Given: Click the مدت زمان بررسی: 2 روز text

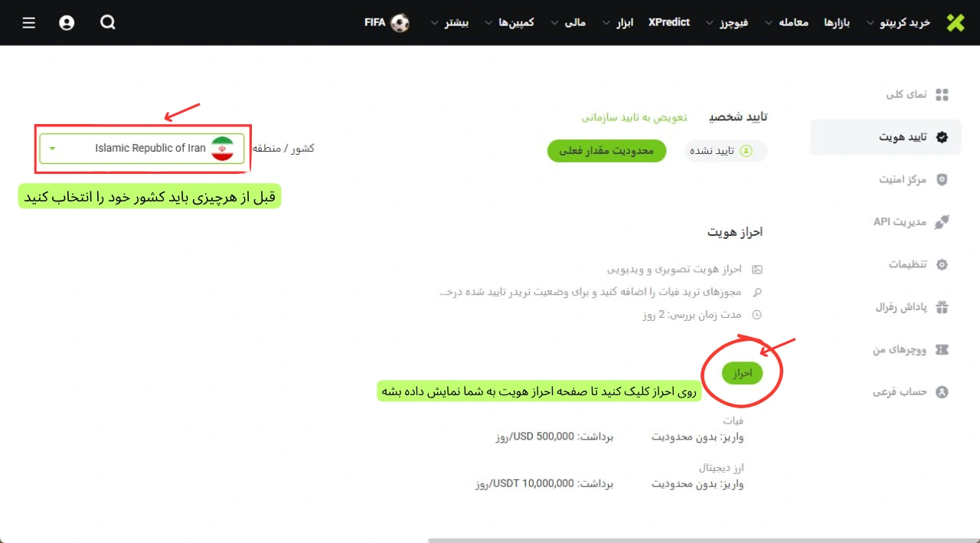Looking at the screenshot, I should [691, 315].
